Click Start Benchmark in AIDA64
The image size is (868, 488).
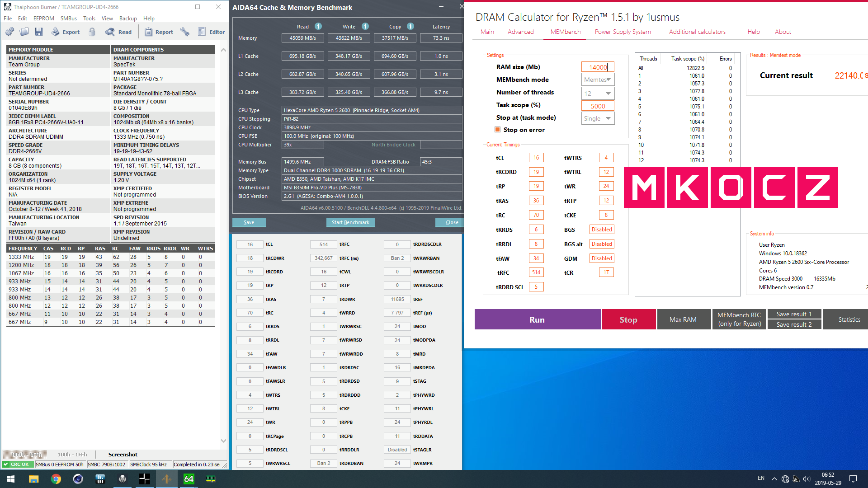point(350,222)
